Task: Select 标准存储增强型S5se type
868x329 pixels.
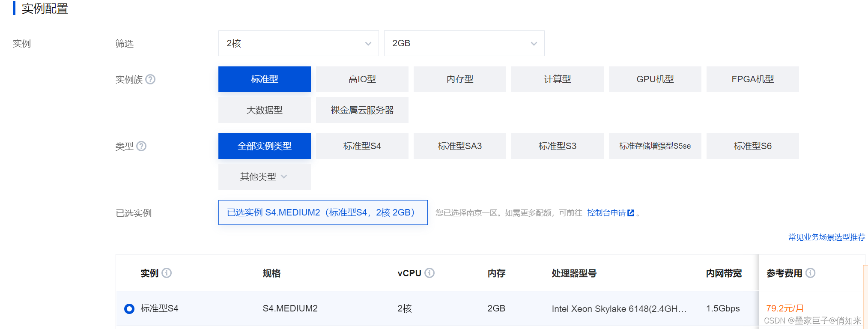Action: 655,146
